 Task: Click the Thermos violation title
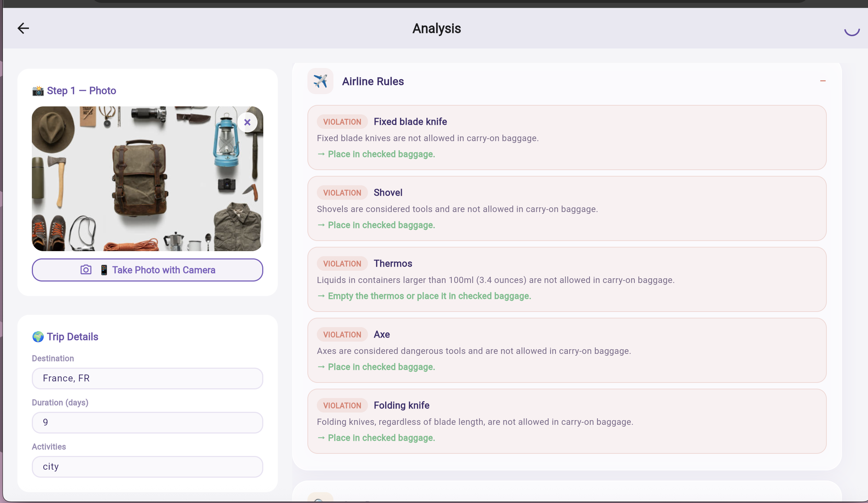(x=393, y=263)
